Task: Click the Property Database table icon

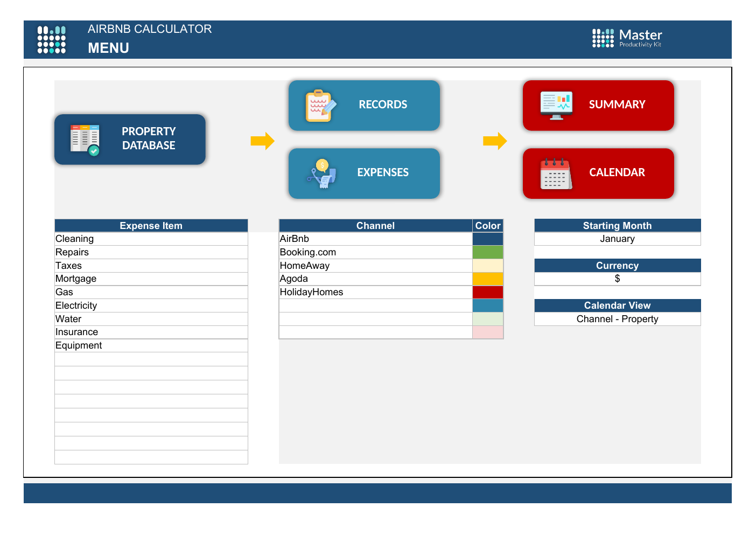Action: [x=85, y=140]
